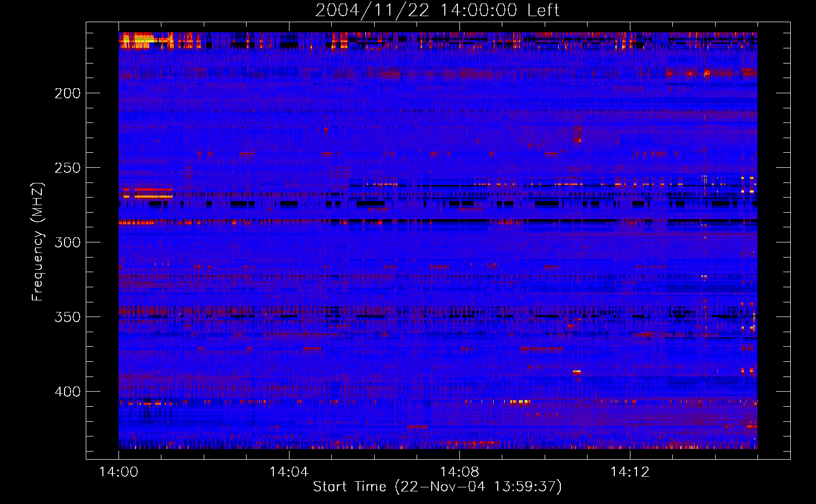Click the 'Frequency (MHZ)' axis label
Image resolution: width=816 pixels, height=504 pixels.
37,241
